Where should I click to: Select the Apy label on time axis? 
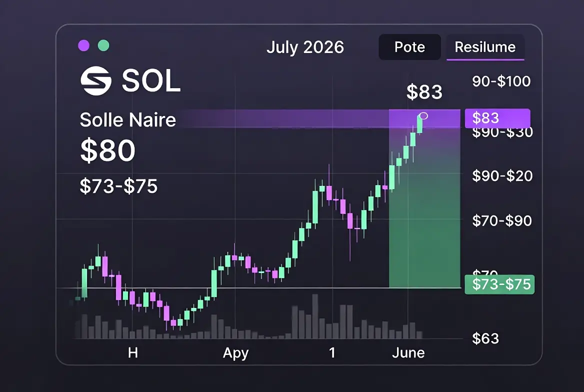point(236,353)
